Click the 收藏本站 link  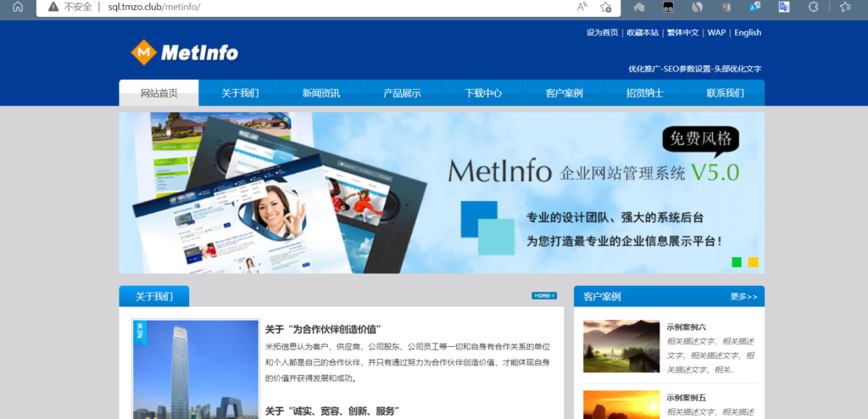[x=643, y=33]
